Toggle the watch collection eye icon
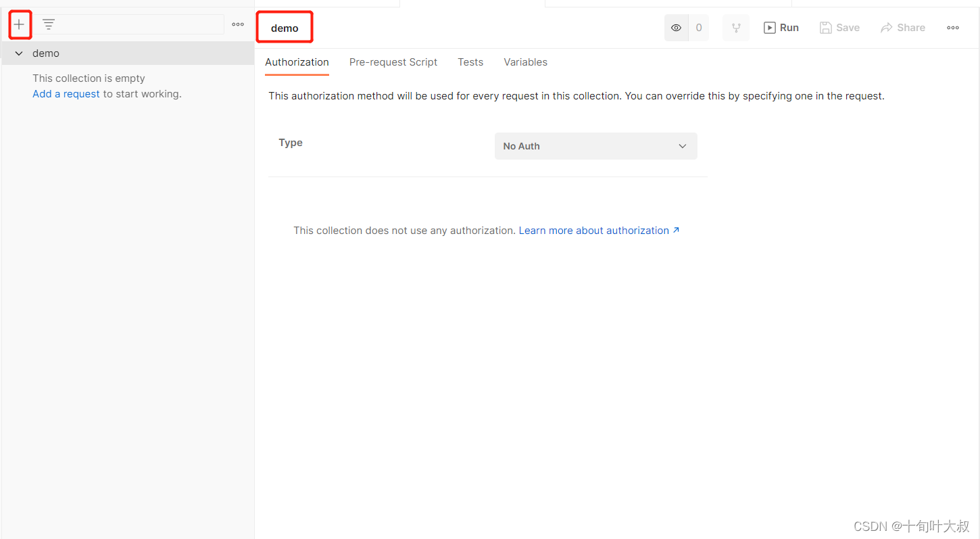 (x=676, y=28)
